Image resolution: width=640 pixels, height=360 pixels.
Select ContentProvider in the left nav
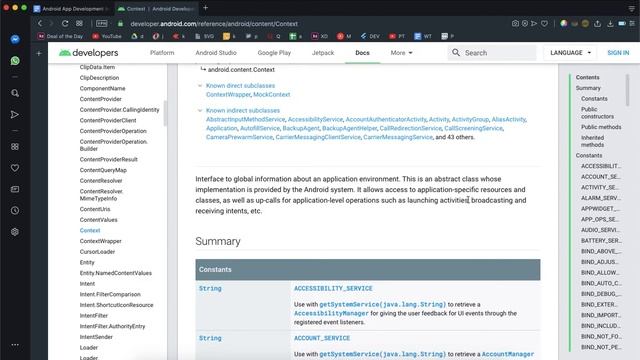100,99
